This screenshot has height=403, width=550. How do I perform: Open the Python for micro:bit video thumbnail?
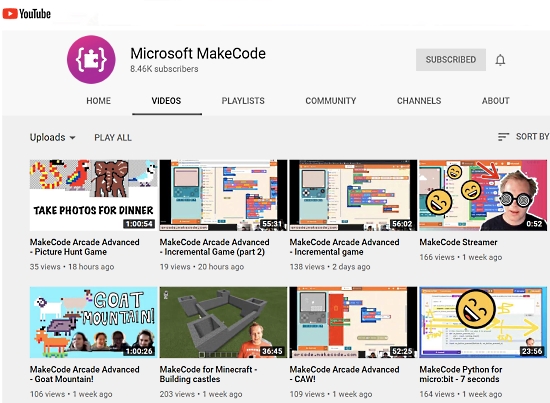click(483, 322)
